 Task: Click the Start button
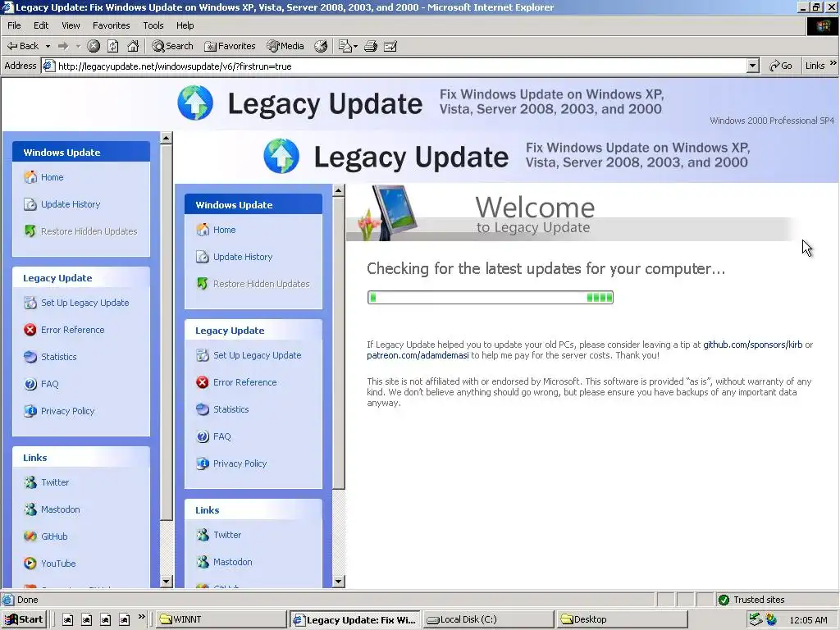click(24, 619)
